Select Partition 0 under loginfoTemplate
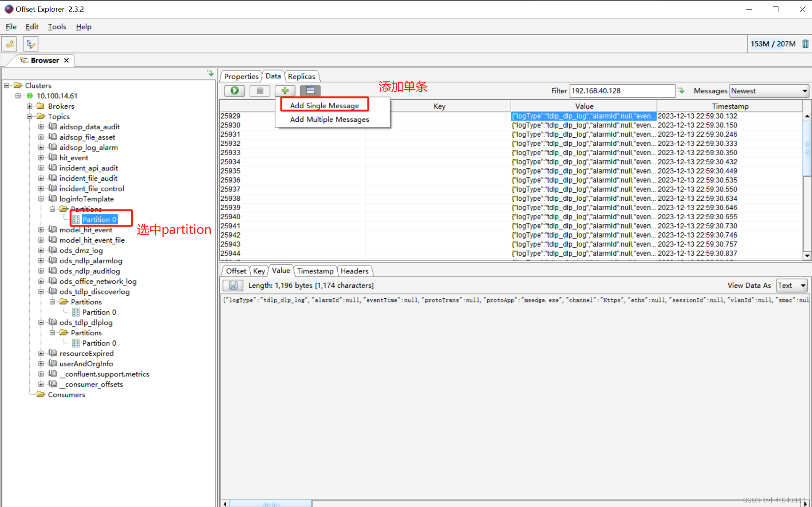Viewport: 812px width, 507px height. pyautogui.click(x=99, y=219)
